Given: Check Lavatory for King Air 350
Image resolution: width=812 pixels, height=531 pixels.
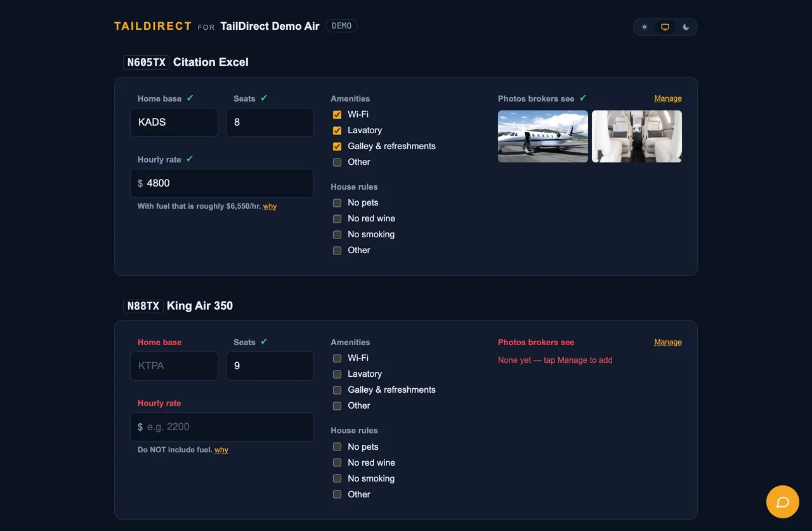Looking at the screenshot, I should click(x=337, y=374).
